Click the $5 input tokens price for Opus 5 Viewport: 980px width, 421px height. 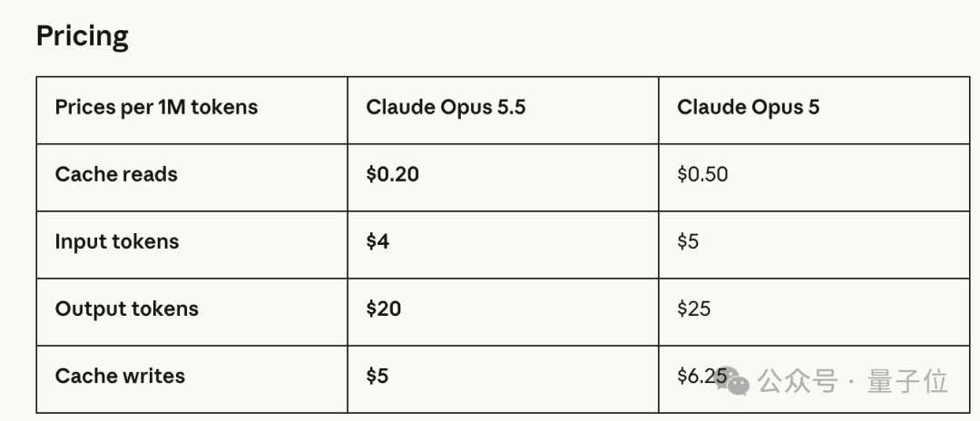coord(688,241)
